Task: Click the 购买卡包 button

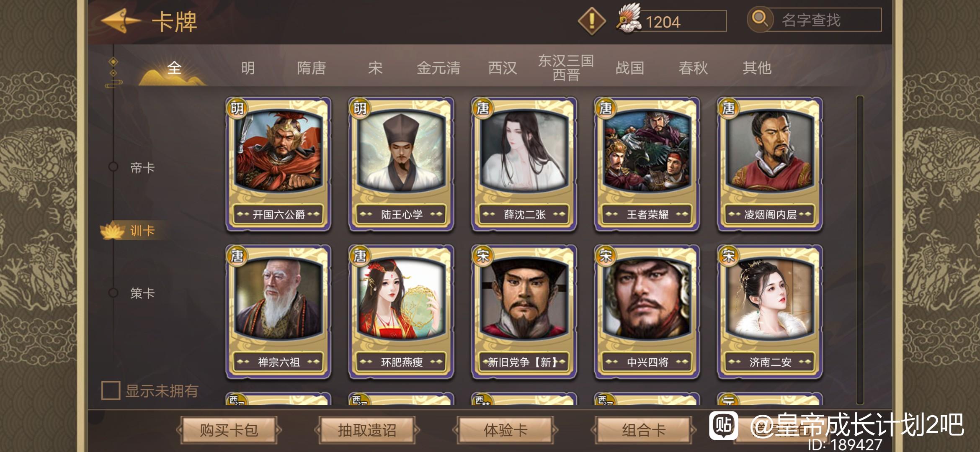Action: [x=229, y=430]
